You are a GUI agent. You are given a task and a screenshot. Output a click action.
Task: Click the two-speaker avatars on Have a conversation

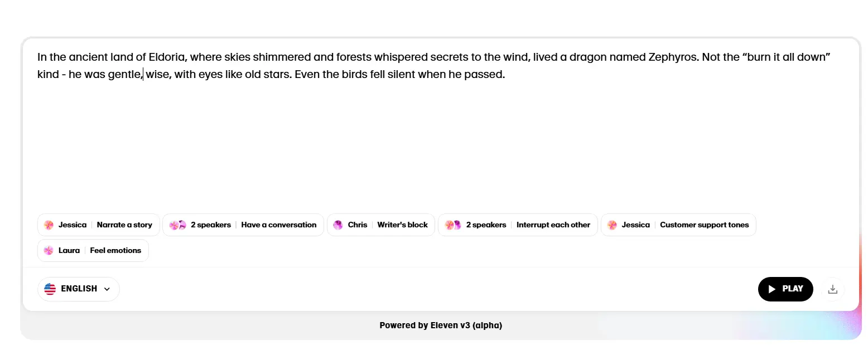coord(176,225)
